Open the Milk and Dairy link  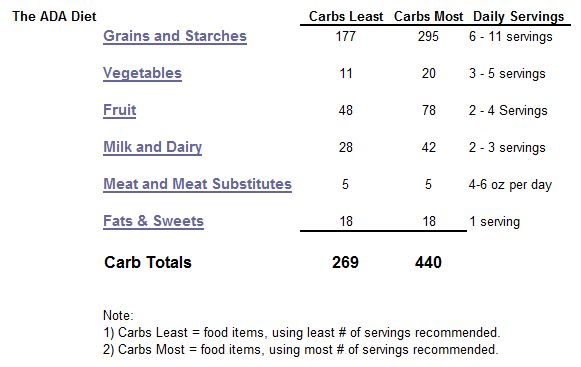(x=153, y=147)
